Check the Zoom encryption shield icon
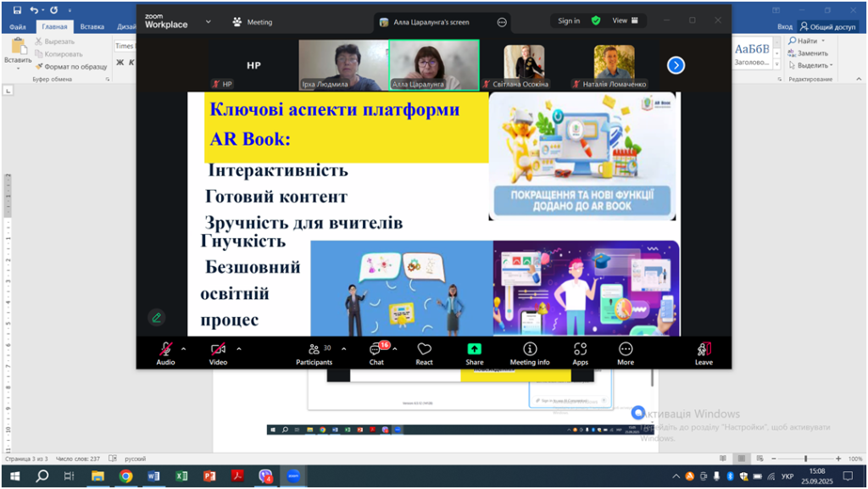This screenshot has width=868, height=489. pyautogui.click(x=596, y=21)
